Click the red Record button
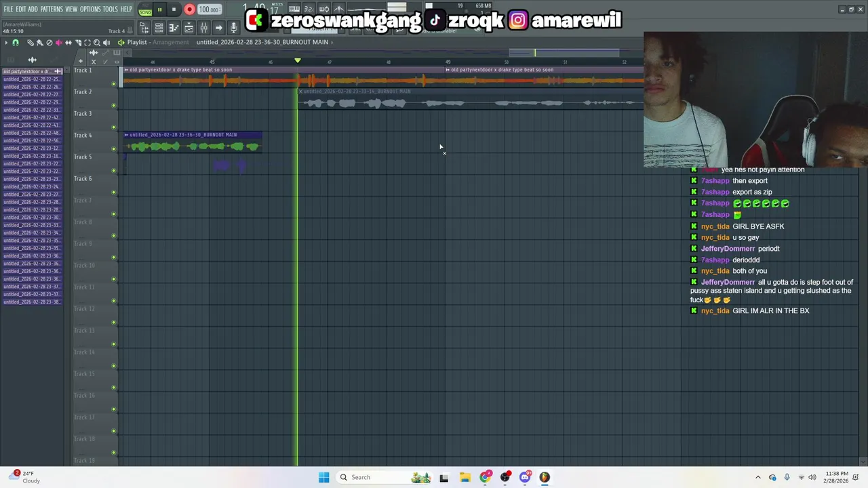 pos(189,9)
